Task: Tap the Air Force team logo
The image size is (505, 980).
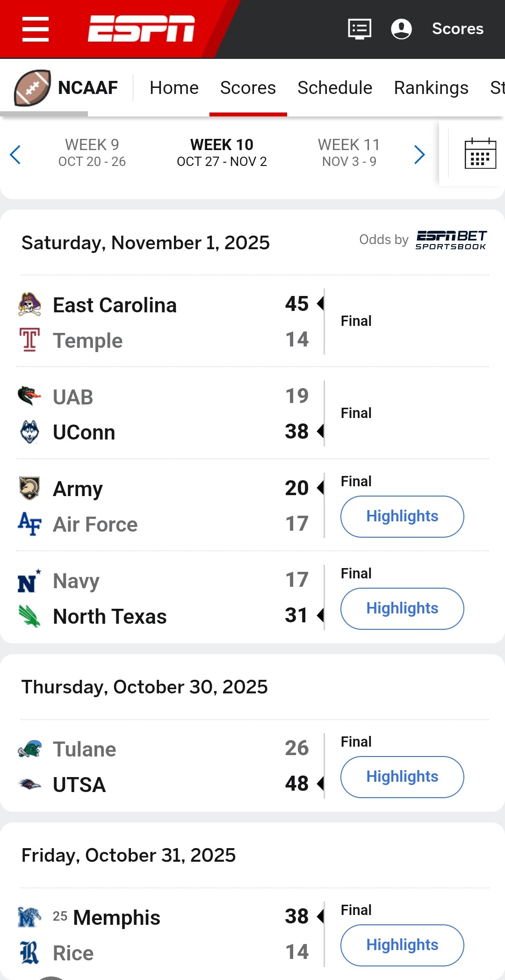Action: [29, 524]
